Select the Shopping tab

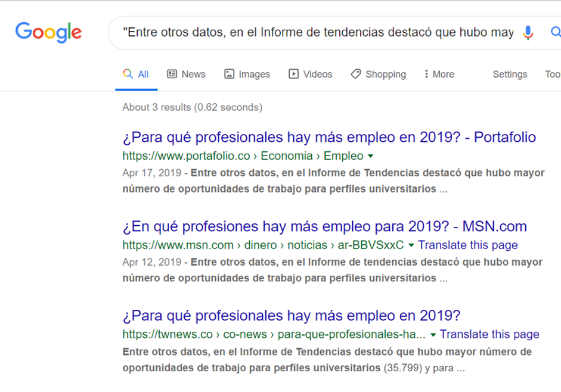coord(378,74)
